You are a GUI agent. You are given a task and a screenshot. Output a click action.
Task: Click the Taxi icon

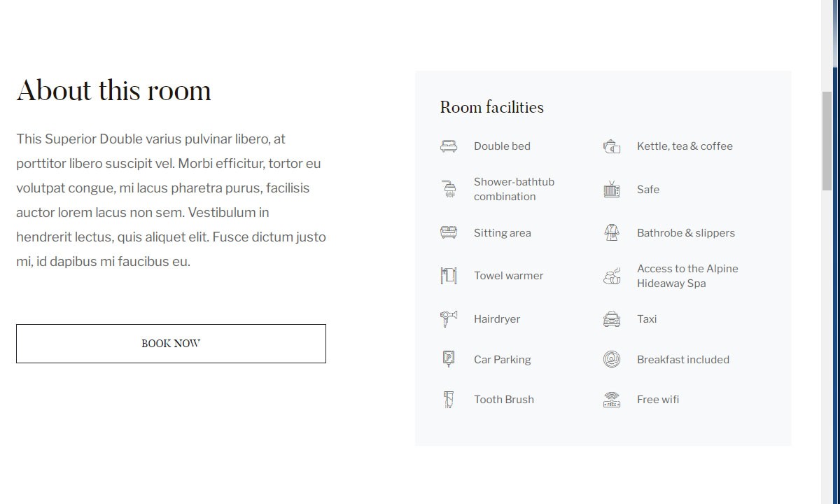tap(612, 319)
